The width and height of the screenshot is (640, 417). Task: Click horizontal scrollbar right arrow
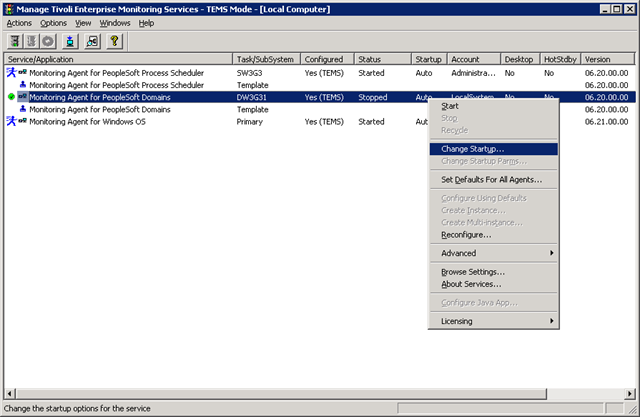point(630,394)
